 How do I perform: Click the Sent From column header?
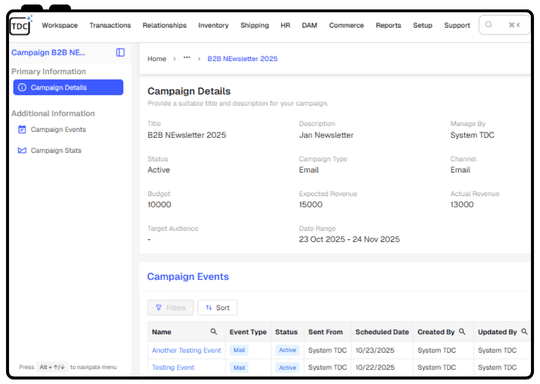click(x=325, y=332)
